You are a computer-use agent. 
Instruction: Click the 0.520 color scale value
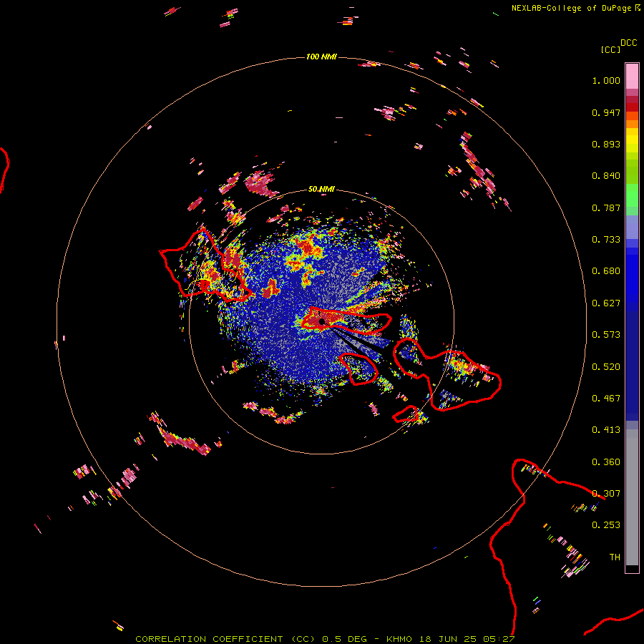tap(606, 367)
